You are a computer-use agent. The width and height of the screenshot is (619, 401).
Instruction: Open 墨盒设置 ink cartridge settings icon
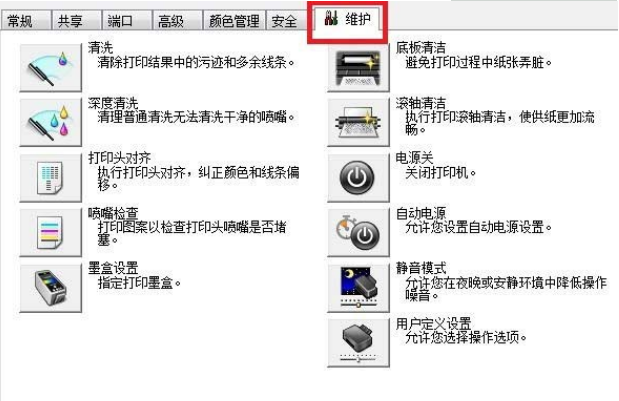point(51,288)
